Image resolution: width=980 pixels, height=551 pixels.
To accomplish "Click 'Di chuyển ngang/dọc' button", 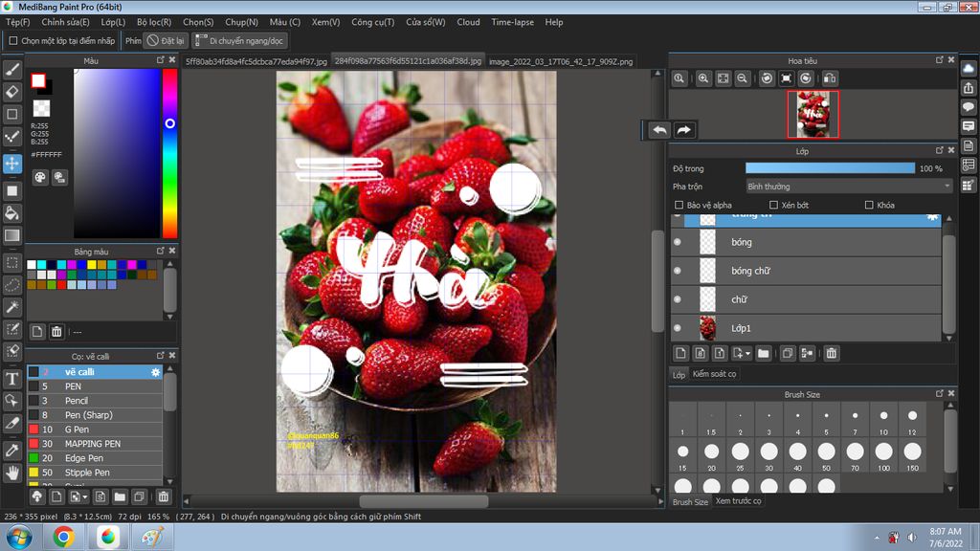I will tap(239, 40).
